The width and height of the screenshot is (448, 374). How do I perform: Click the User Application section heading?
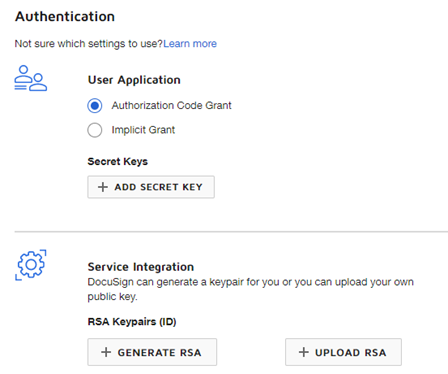click(x=134, y=80)
